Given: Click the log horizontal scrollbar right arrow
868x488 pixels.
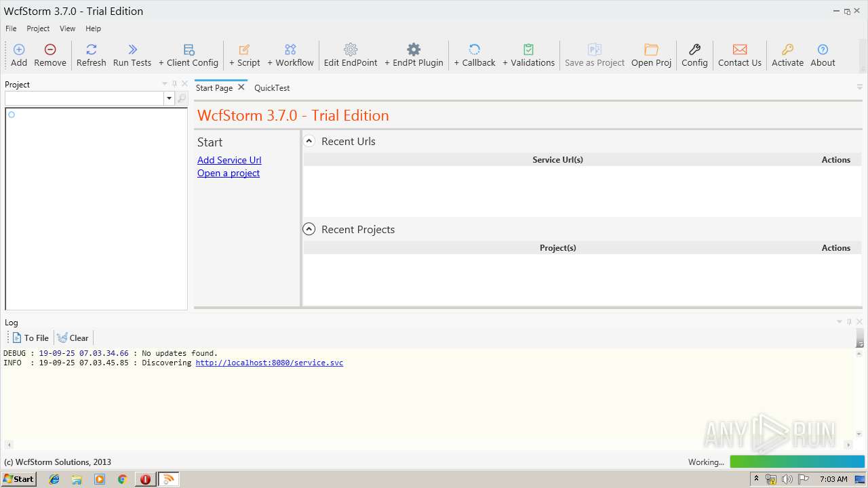Looking at the screenshot, I should 848,445.
